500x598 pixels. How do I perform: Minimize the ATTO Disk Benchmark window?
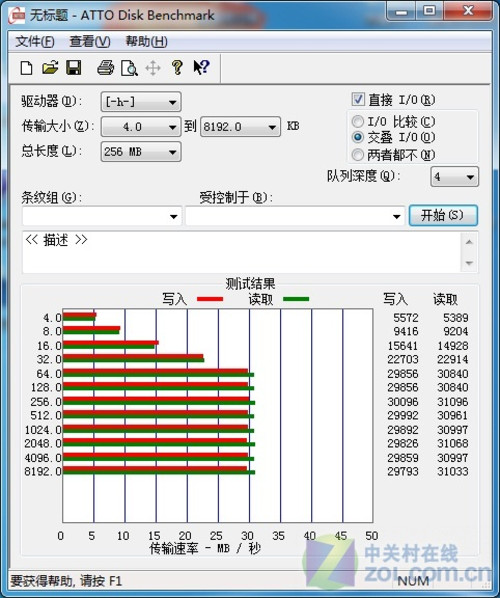coord(401,11)
